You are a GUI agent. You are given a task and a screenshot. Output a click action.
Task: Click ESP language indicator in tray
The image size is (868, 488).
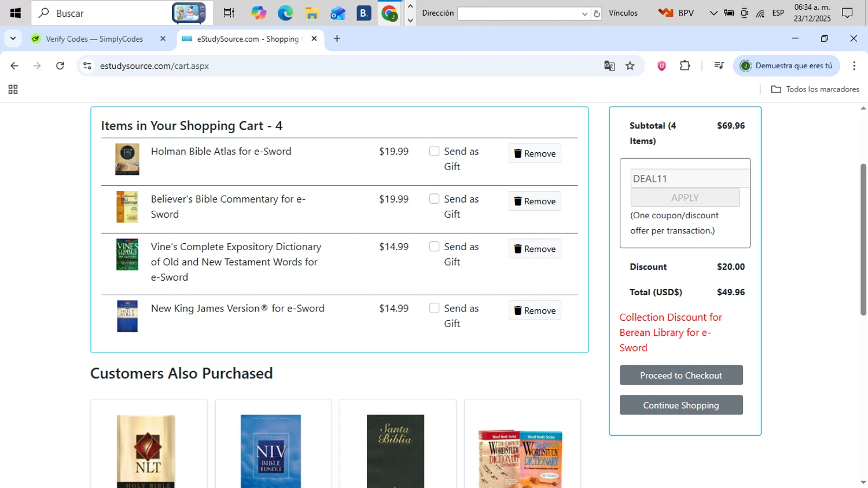tap(778, 13)
